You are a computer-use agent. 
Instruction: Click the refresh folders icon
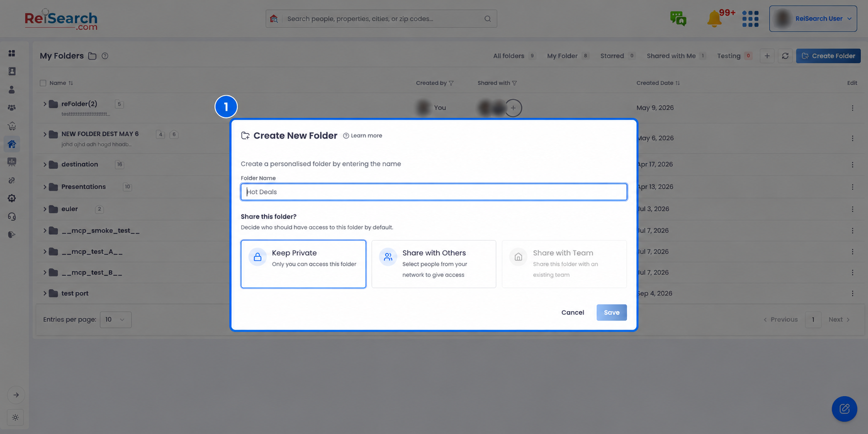tap(785, 56)
